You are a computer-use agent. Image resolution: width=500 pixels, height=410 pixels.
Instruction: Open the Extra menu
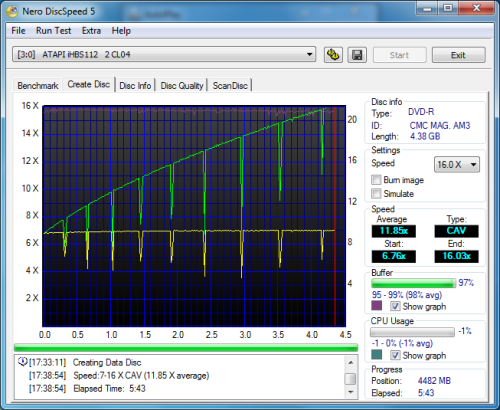91,31
